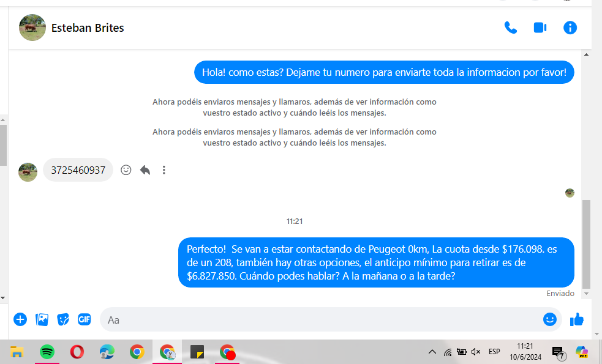Click the 11:21 chat timestamp
This screenshot has height=364, width=602.
[x=295, y=221]
